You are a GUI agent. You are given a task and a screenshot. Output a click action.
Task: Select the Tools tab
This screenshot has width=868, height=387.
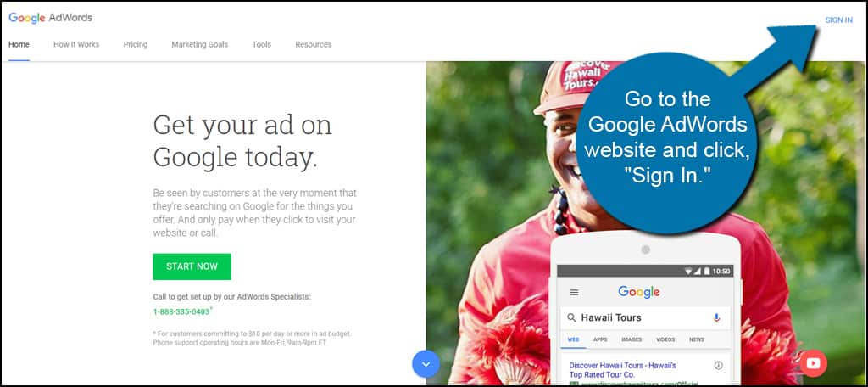262,44
